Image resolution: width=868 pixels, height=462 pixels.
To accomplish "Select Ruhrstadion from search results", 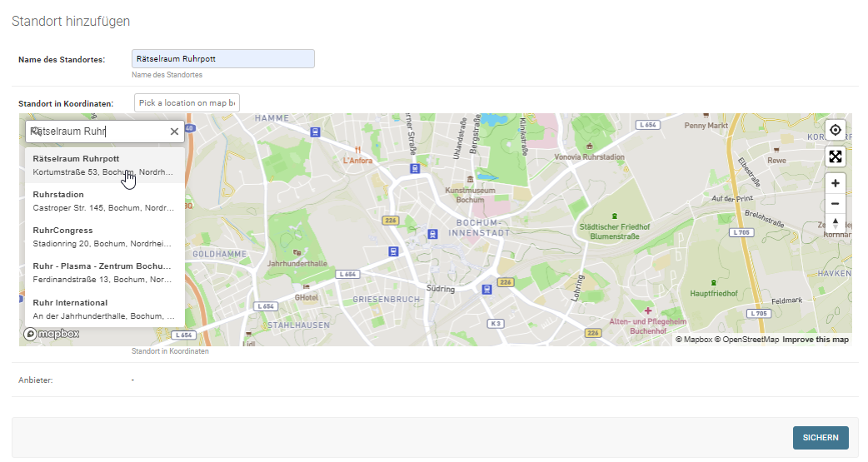I will (103, 201).
